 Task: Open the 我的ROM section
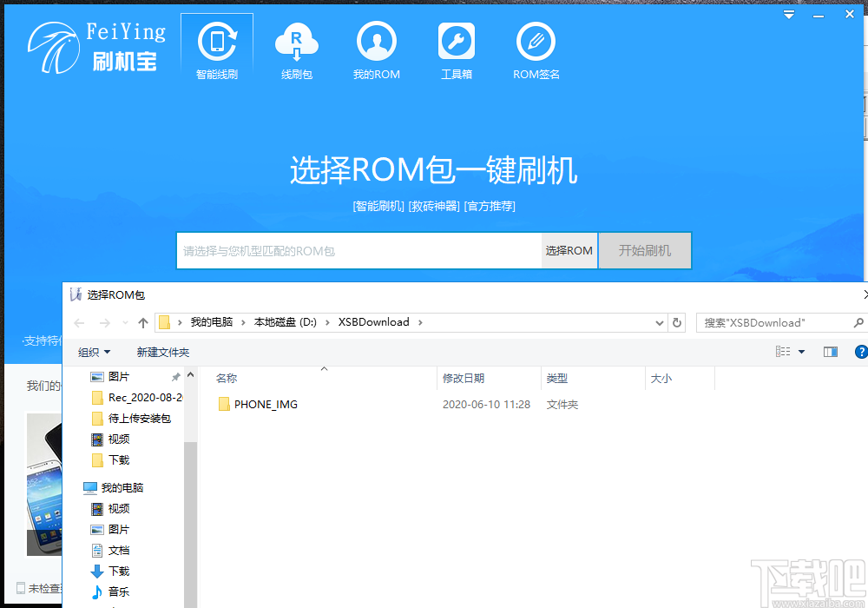pos(377,48)
